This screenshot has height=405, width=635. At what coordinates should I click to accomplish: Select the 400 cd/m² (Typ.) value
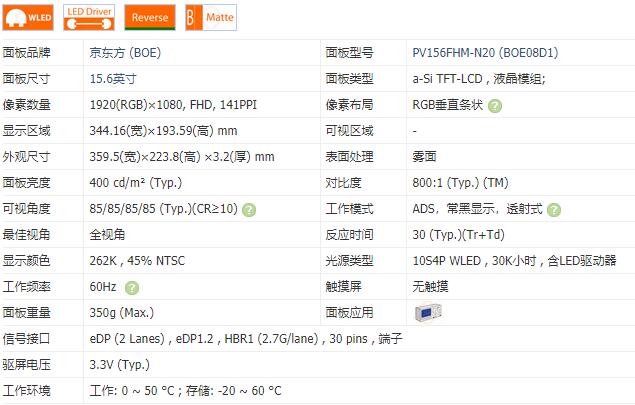click(x=136, y=183)
